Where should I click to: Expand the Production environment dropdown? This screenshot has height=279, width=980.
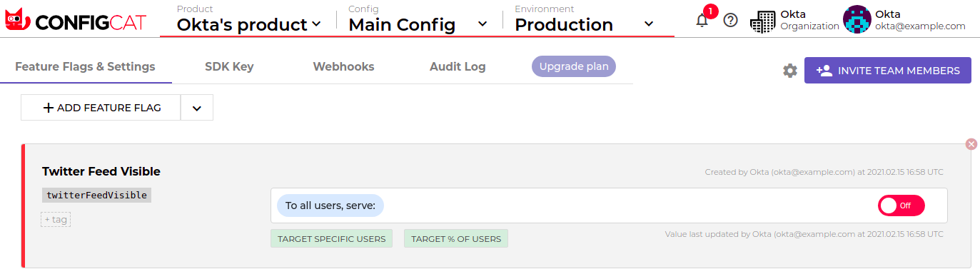click(x=584, y=24)
